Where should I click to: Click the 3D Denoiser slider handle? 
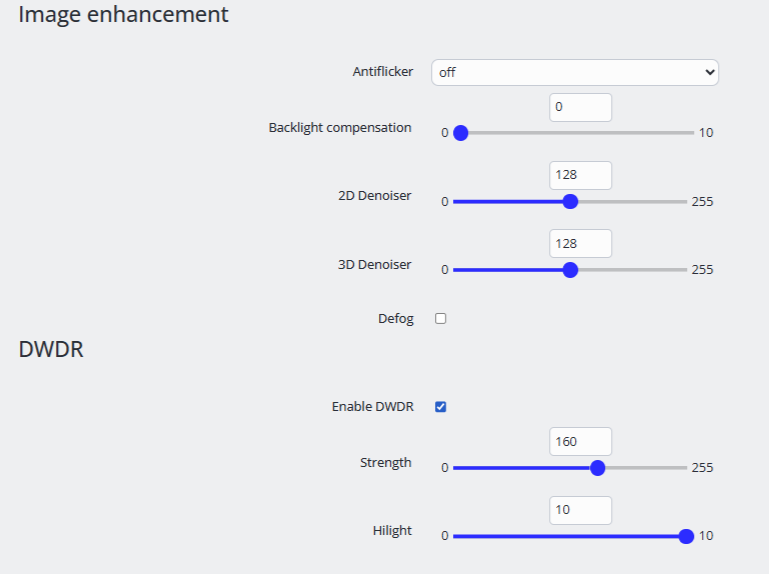(x=570, y=269)
